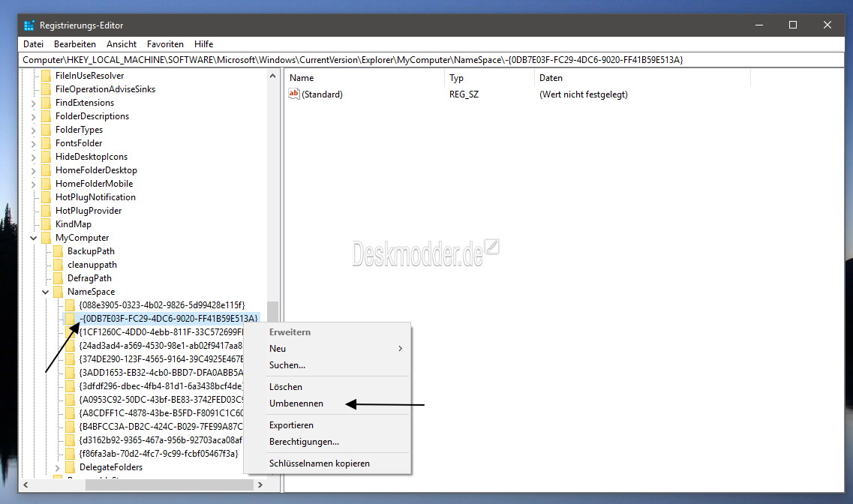The width and height of the screenshot is (853, 504).
Task: Click the string value icon beside (Standard)
Action: 294,94
